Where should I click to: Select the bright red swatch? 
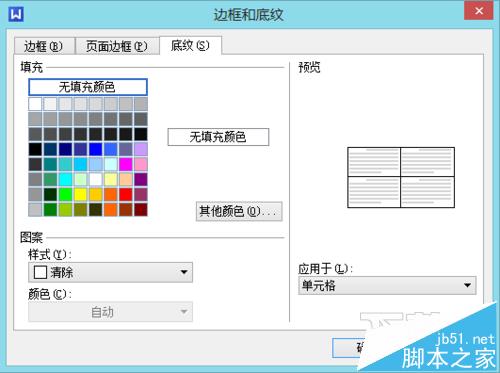click(126, 195)
